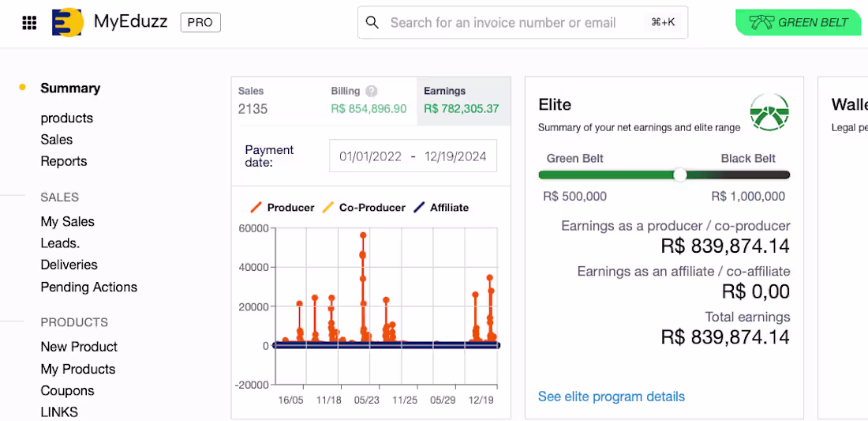Click the "R$ 1,000,000" Black Belt threshold

pyautogui.click(x=748, y=196)
